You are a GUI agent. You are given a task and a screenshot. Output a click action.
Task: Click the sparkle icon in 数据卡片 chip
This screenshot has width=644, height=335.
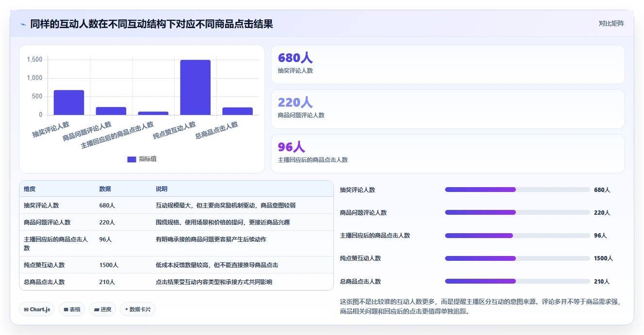[127, 309]
